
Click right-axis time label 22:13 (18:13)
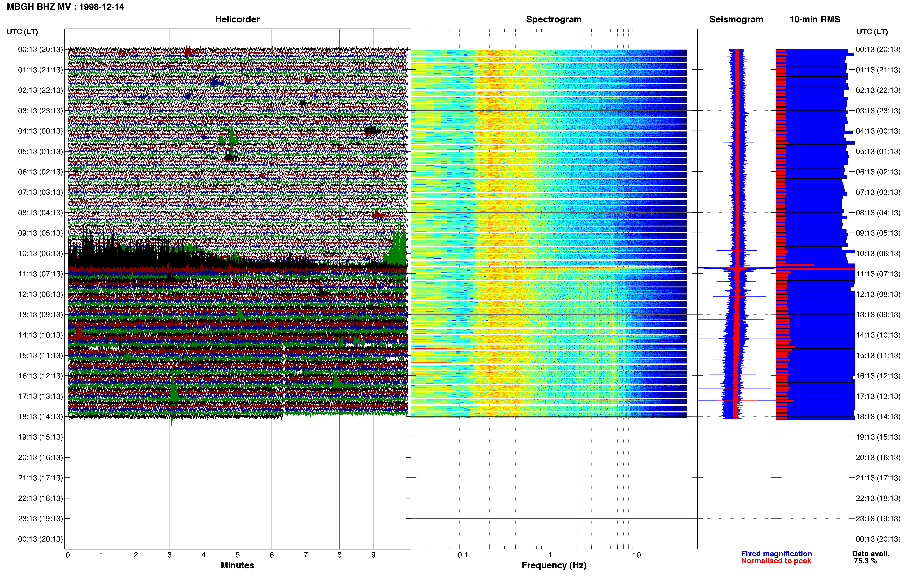(878, 498)
